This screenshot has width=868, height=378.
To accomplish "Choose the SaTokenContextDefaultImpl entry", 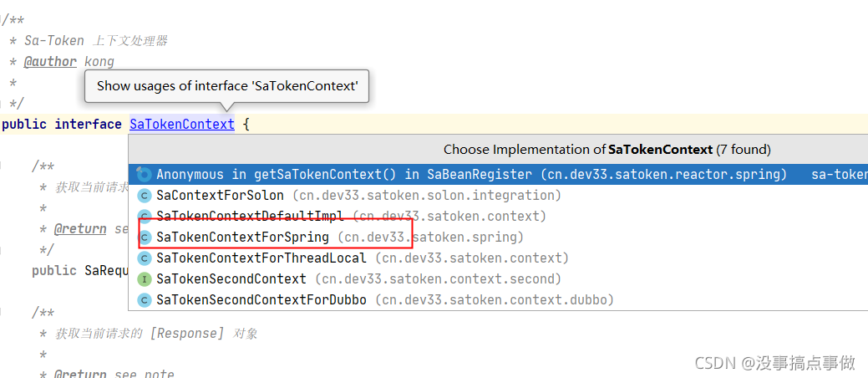I will [x=498, y=216].
